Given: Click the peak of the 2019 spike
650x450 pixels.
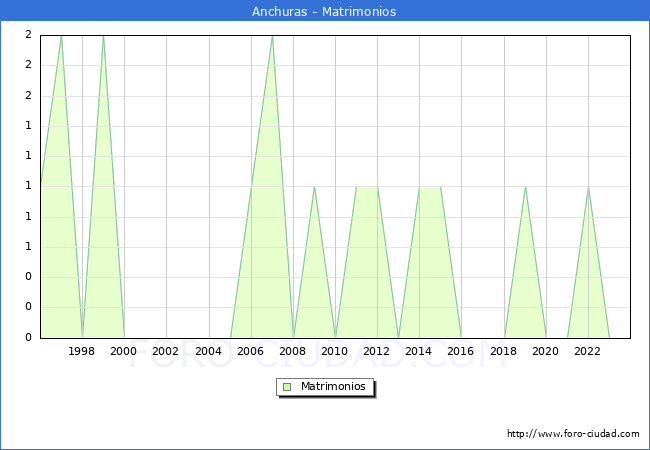Looking at the screenshot, I should click(525, 187).
